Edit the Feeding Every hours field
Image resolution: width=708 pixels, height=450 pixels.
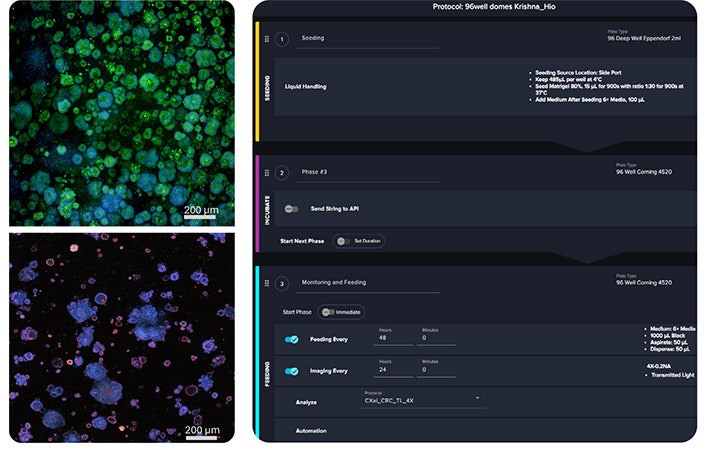tap(393, 338)
